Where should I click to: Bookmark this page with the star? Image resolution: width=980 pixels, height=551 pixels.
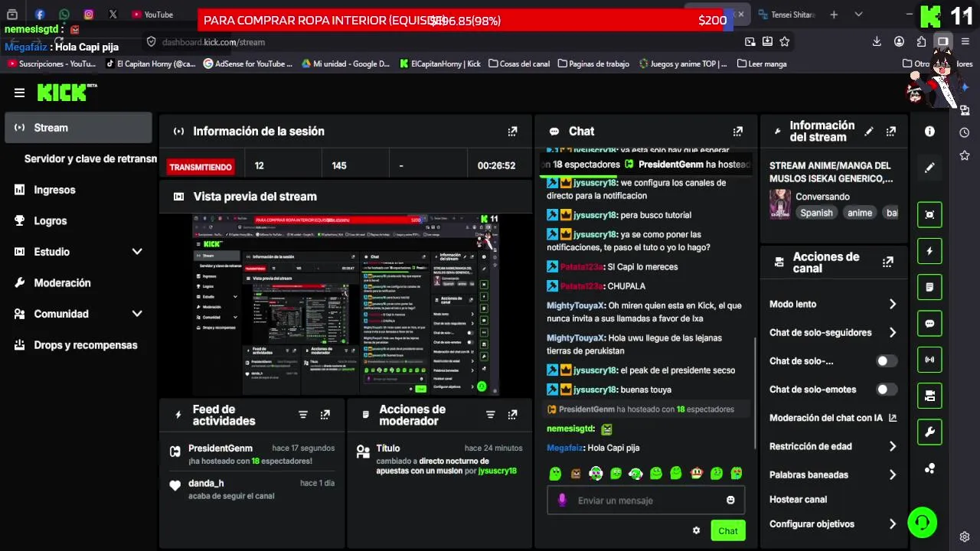coord(786,42)
